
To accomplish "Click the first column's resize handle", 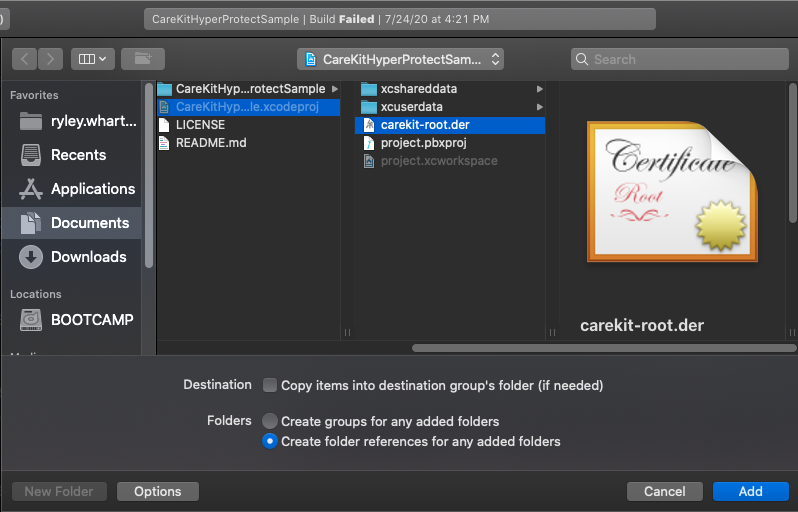I will [347, 332].
